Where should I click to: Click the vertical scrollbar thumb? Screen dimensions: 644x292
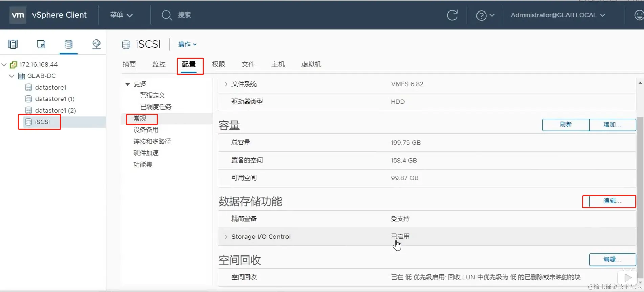click(640, 198)
